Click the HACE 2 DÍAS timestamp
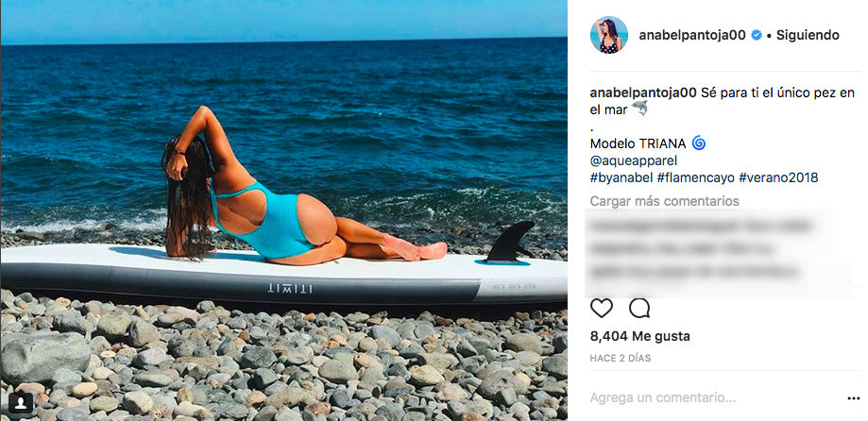868x421 pixels. (x=621, y=359)
